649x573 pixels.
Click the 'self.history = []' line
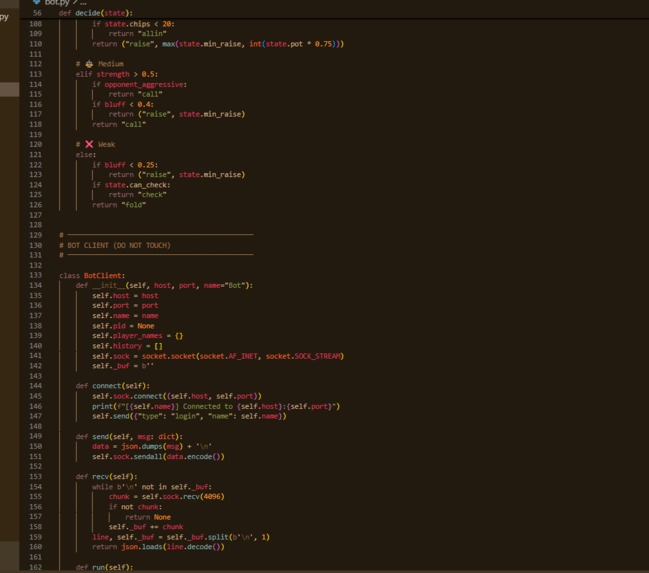[x=127, y=346]
